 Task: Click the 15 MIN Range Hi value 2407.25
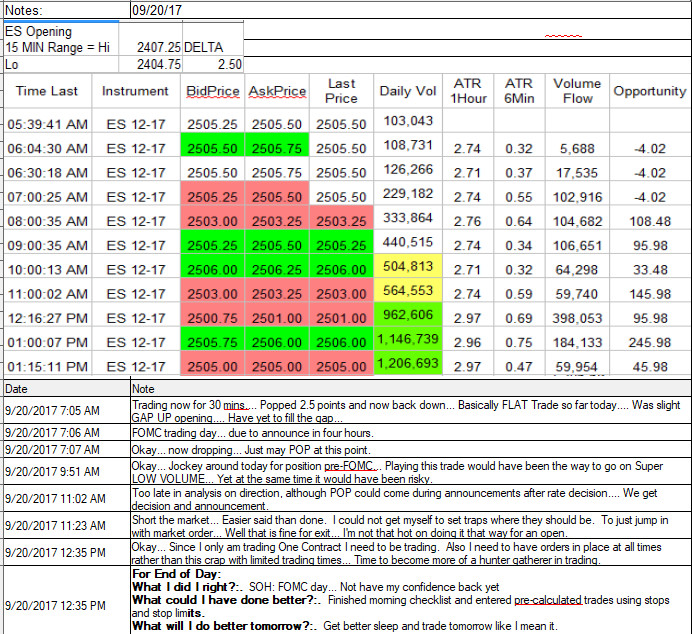150,47
